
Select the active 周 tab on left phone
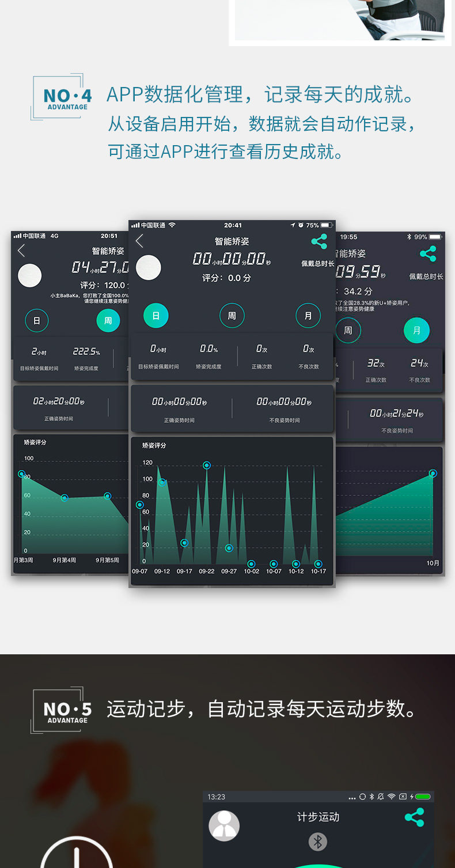pyautogui.click(x=108, y=320)
